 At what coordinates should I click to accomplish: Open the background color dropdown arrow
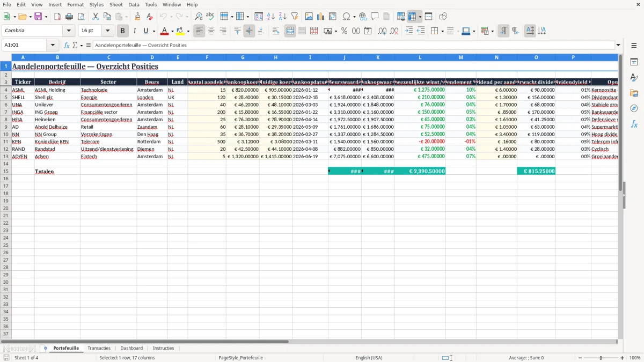pyautogui.click(x=188, y=31)
